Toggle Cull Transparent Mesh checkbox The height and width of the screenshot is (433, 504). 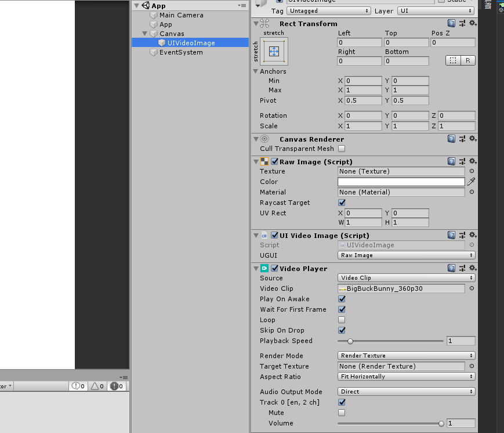(x=342, y=149)
